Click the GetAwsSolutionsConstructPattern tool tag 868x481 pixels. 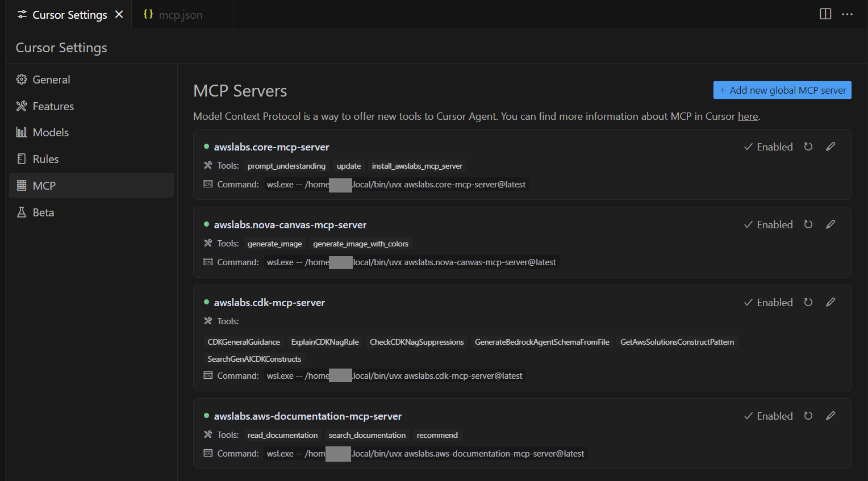[677, 342]
